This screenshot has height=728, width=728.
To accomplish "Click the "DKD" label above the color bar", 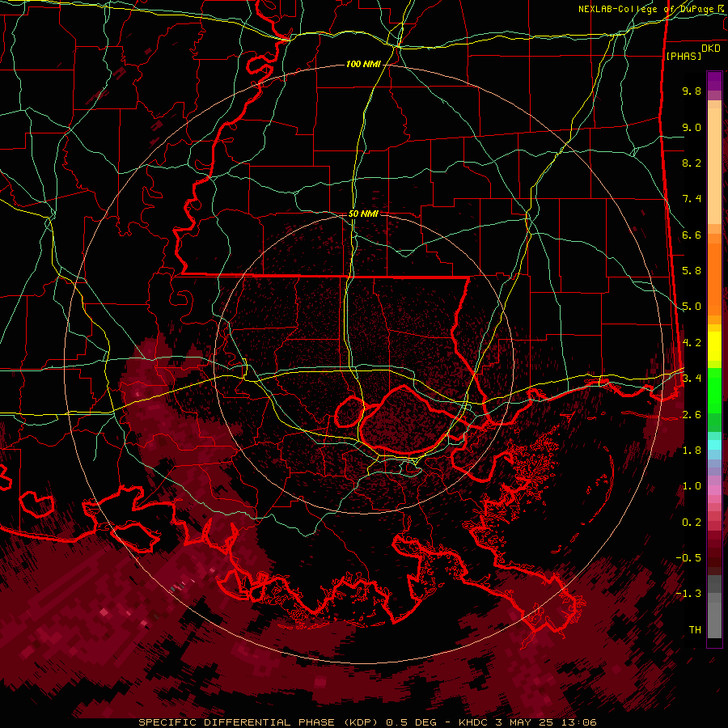I will tap(711, 48).
